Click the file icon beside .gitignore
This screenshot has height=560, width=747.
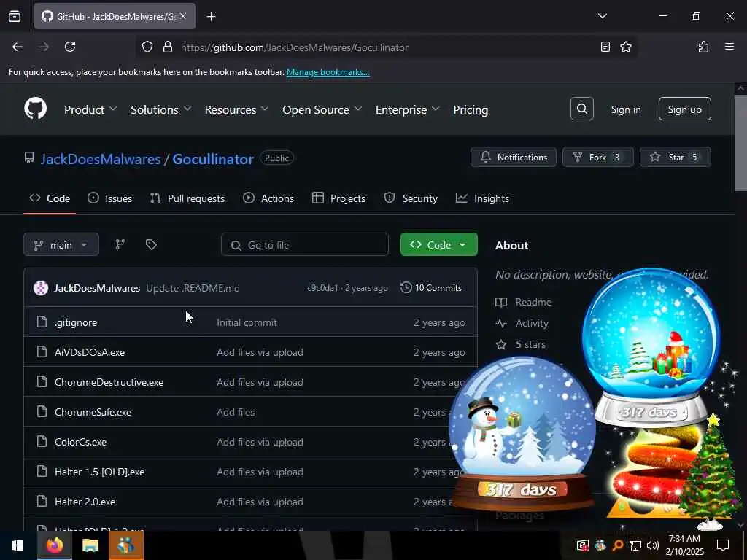pos(42,322)
